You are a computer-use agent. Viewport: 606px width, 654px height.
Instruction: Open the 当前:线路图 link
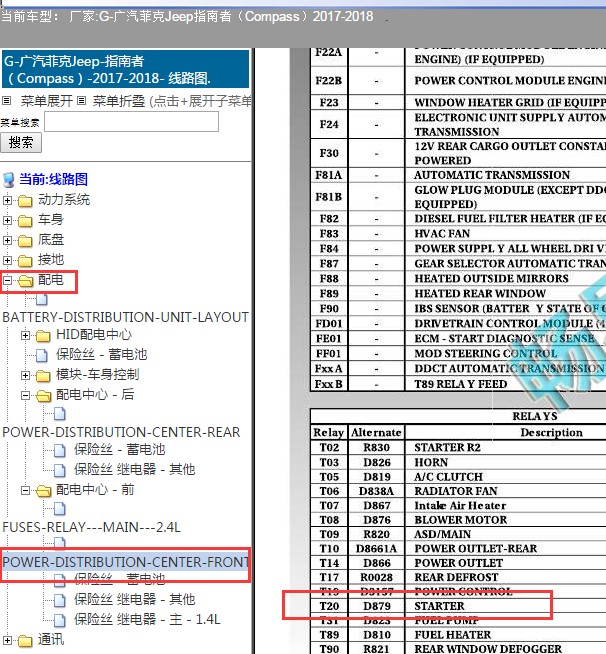tap(53, 179)
